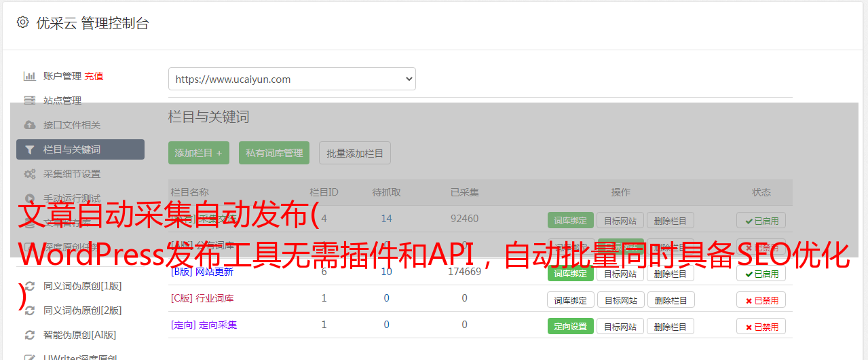Open the [B版] 网站更新 column link

(x=202, y=272)
